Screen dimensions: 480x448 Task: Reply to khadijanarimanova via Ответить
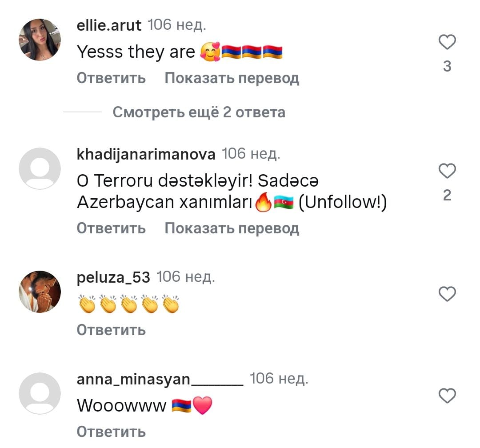[111, 228]
